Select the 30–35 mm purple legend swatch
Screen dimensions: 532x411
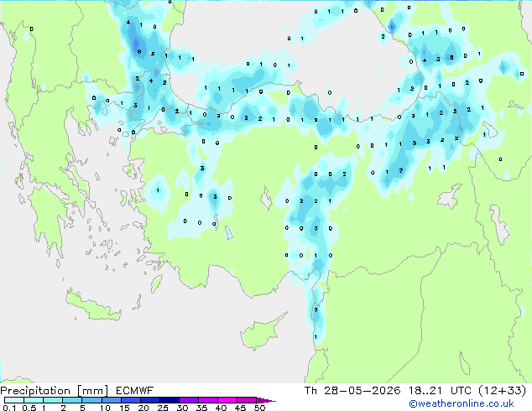(x=188, y=400)
